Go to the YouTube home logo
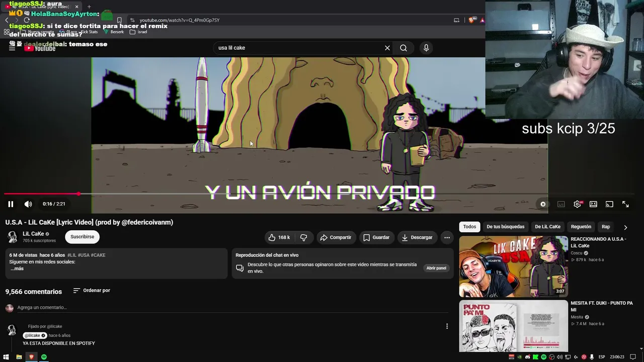The height and width of the screenshot is (362, 644). click(x=40, y=48)
